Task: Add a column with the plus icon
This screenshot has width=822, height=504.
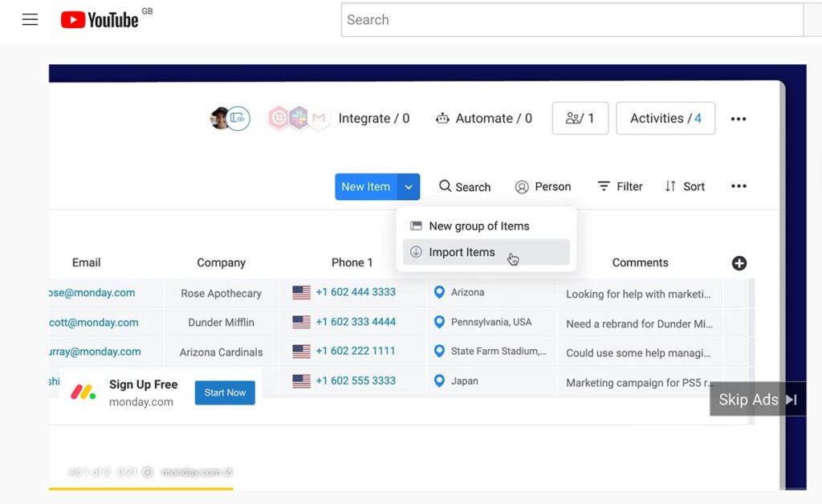Action: tap(739, 263)
